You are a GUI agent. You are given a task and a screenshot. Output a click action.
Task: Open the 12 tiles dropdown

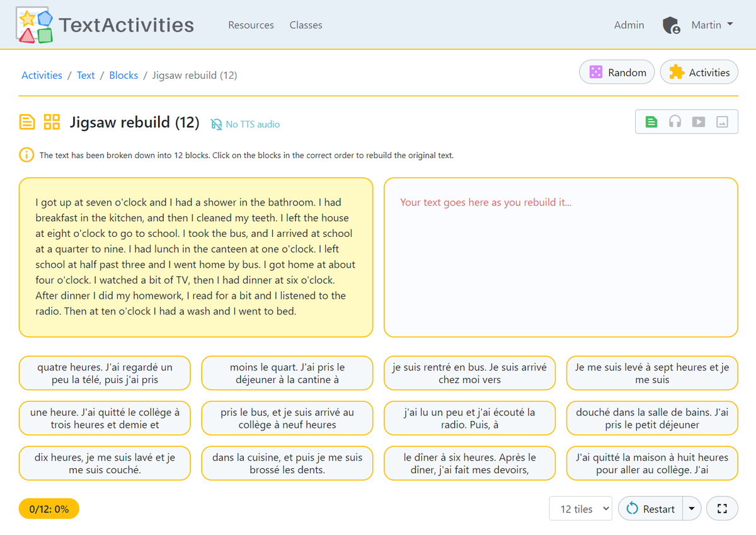click(580, 508)
